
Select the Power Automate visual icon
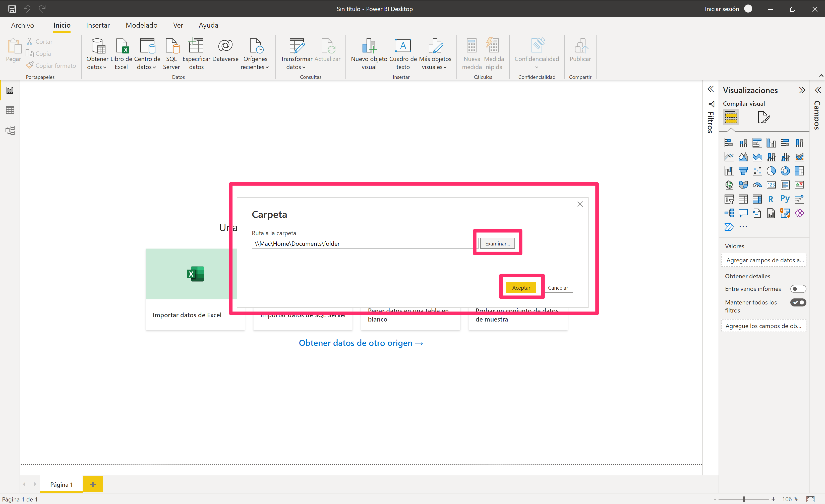coord(729,227)
